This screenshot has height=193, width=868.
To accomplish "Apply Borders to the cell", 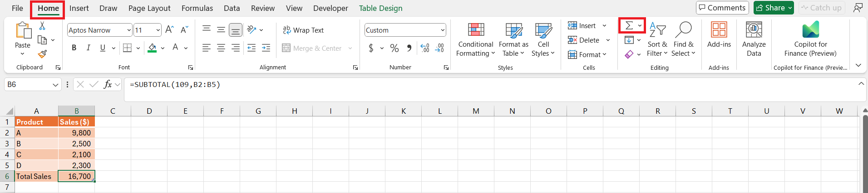I will click(x=128, y=48).
